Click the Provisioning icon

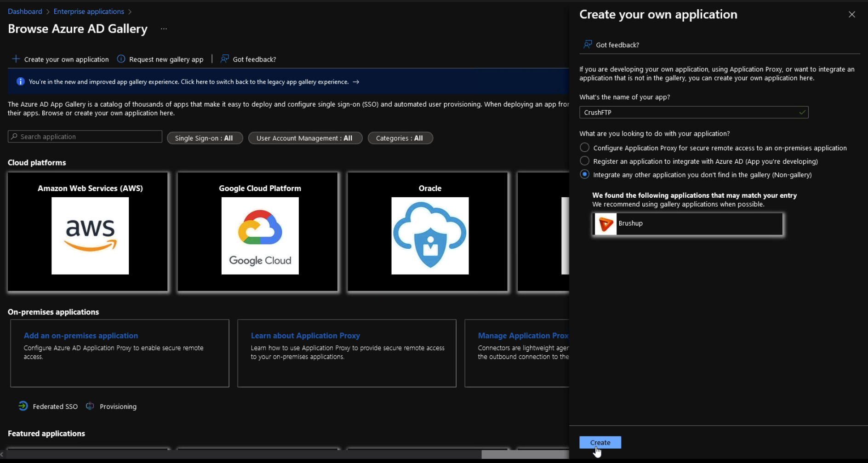tap(90, 406)
